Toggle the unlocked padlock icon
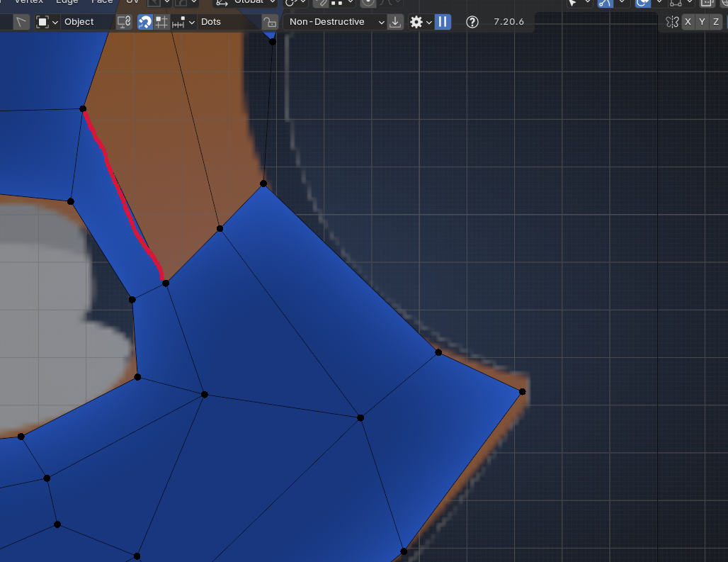This screenshot has width=728, height=562. pyautogui.click(x=269, y=22)
